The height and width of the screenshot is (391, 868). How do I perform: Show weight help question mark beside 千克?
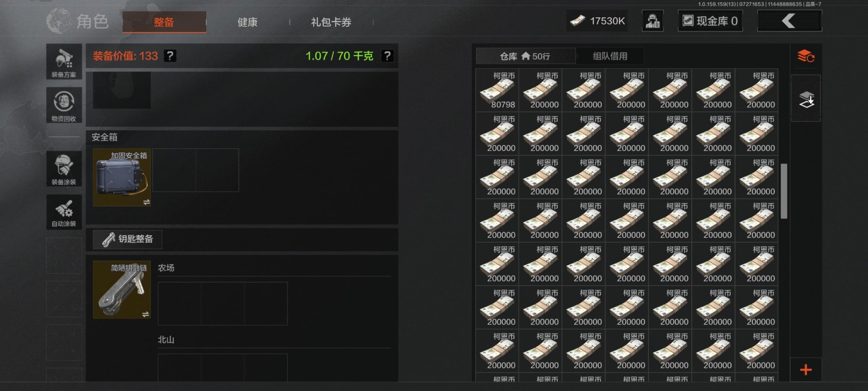point(387,56)
